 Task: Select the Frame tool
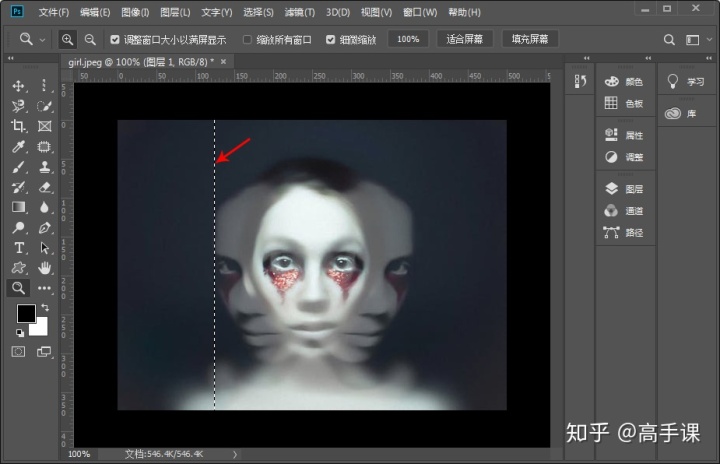(x=44, y=126)
